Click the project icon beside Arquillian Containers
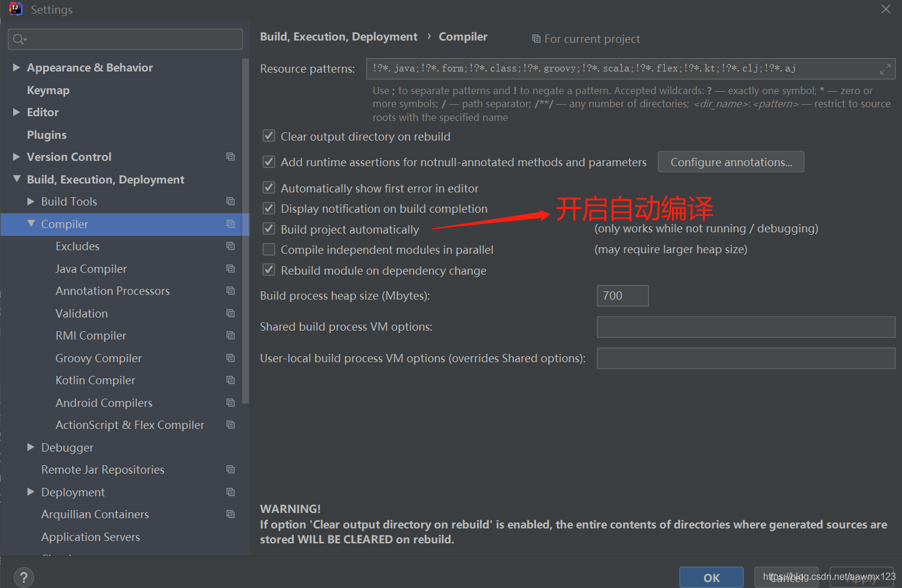Image resolution: width=902 pixels, height=588 pixels. coord(231,514)
